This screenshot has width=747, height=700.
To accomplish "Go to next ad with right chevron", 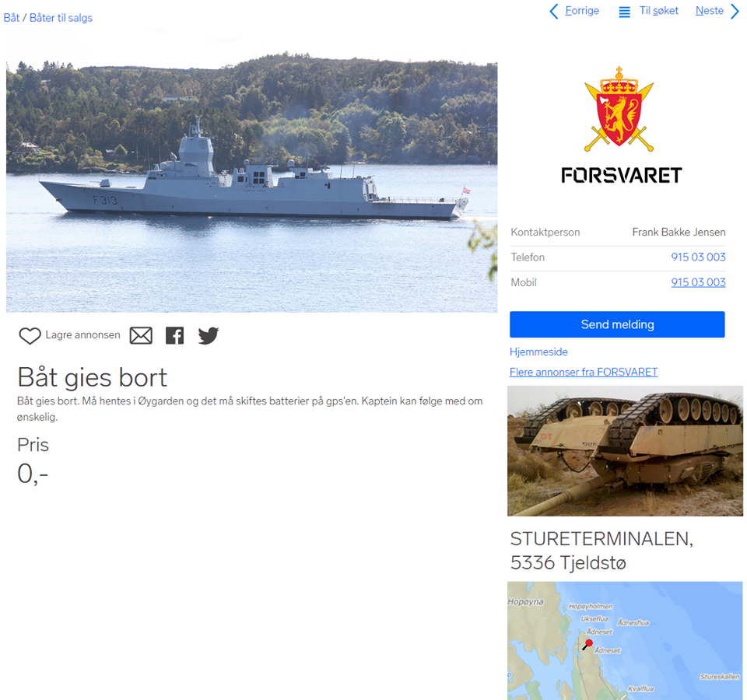I will [735, 11].
